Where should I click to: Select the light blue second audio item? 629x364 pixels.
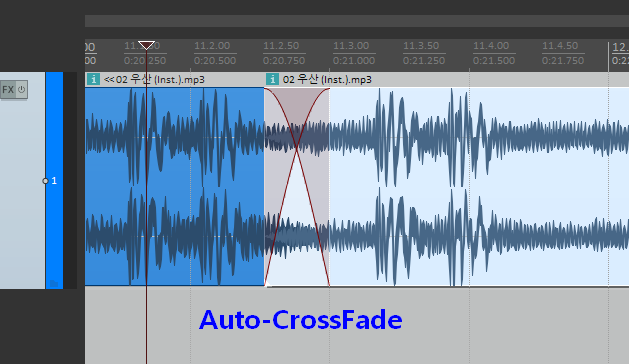click(479, 187)
